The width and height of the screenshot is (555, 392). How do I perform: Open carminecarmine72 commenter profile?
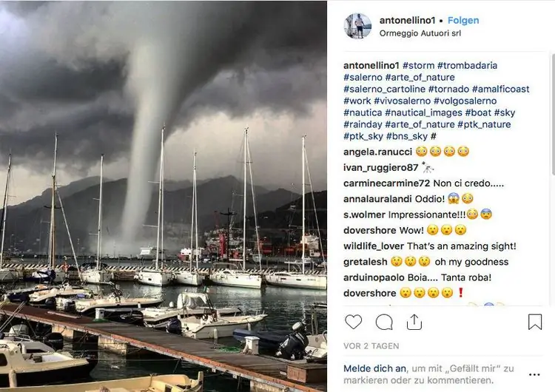pos(386,183)
